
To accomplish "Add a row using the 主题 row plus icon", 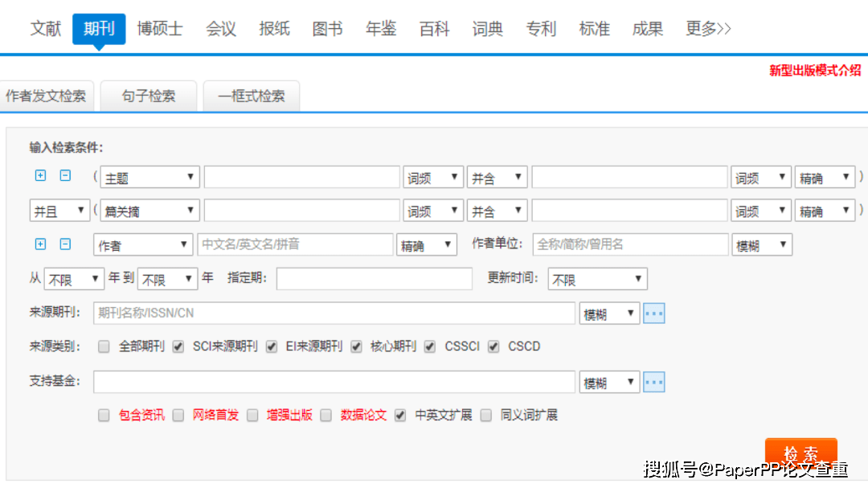I will tap(40, 175).
